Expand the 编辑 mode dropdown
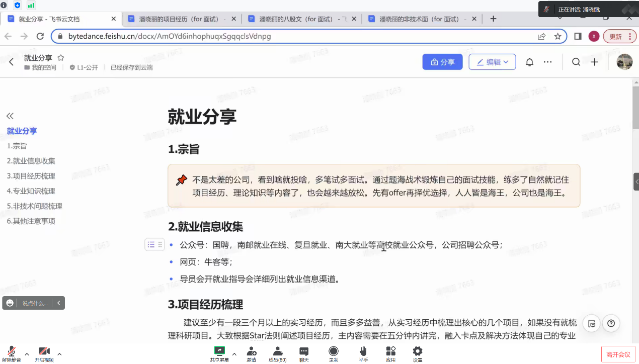Screen dimensions: 639x364 (x=506, y=62)
